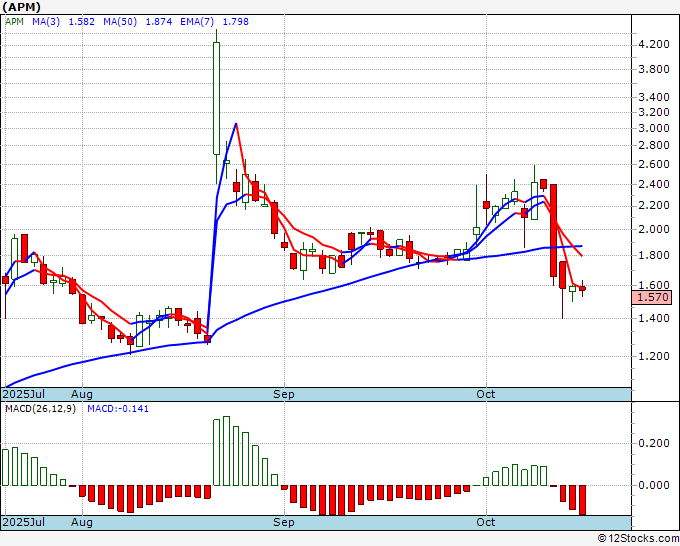Click Aug on the MACD timeline
The height and width of the screenshot is (546, 680).
click(x=82, y=522)
